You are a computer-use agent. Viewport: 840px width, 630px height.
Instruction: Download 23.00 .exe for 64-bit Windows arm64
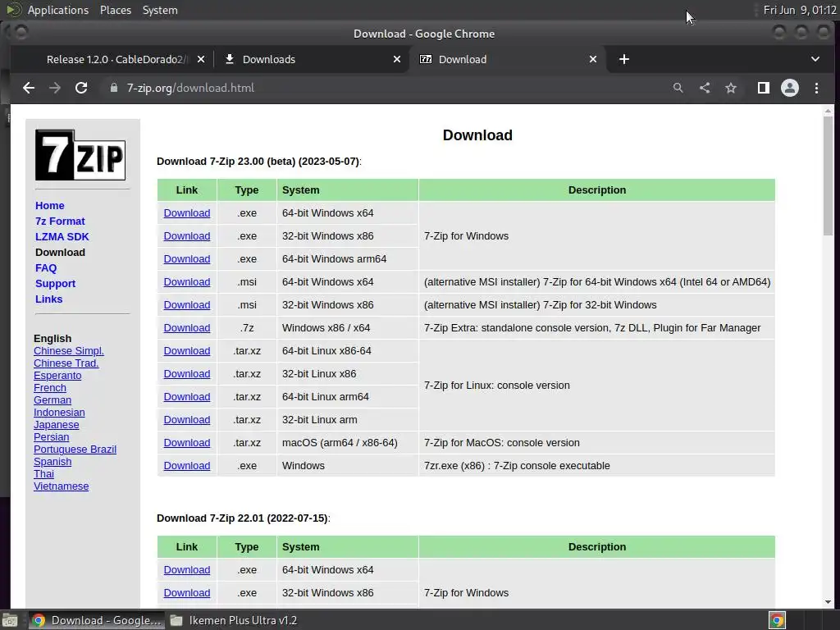coord(187,259)
